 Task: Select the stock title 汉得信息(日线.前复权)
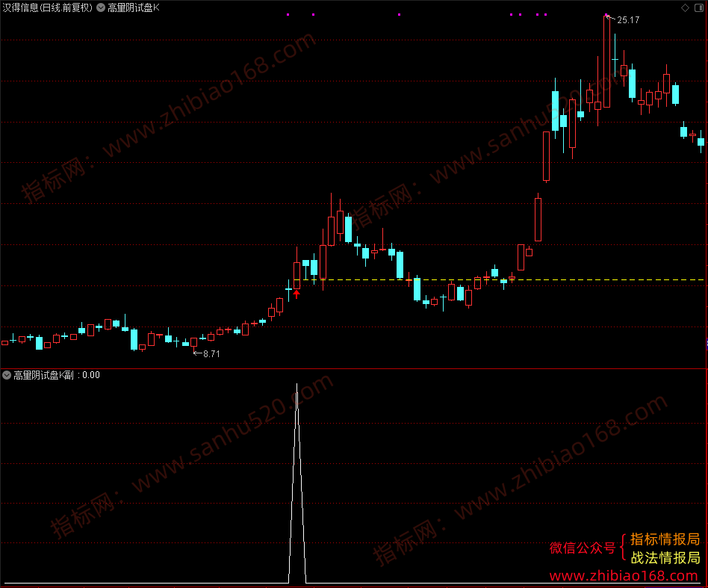[47, 7]
